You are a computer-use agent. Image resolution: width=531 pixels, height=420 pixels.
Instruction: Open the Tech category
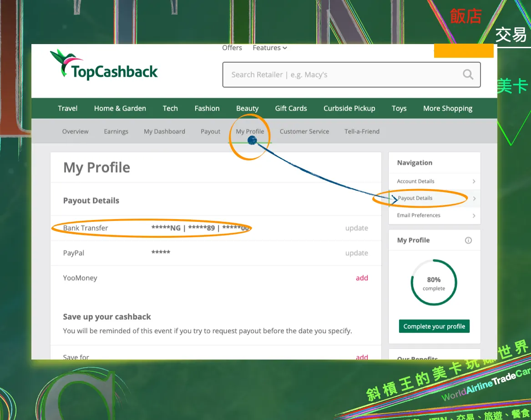pos(170,108)
